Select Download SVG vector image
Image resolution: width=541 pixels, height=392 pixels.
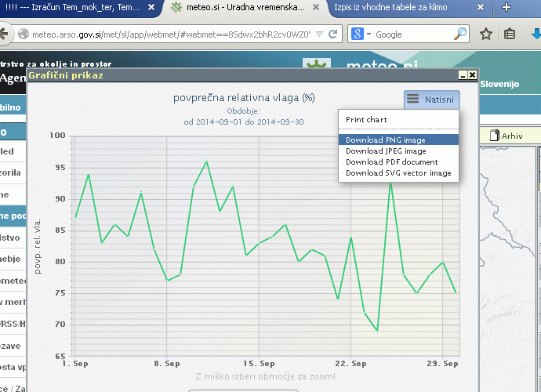coord(398,172)
